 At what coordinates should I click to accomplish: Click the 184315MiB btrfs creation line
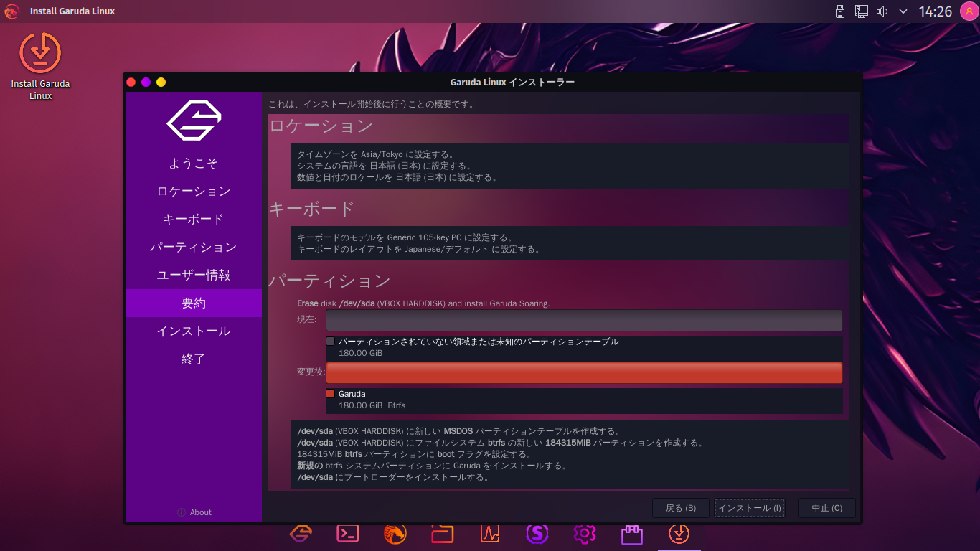tap(501, 443)
